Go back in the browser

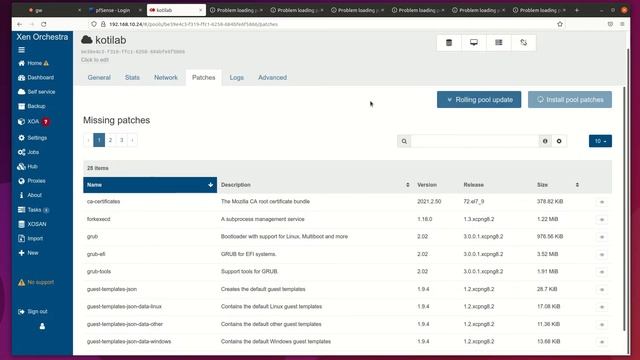[x=20, y=24]
